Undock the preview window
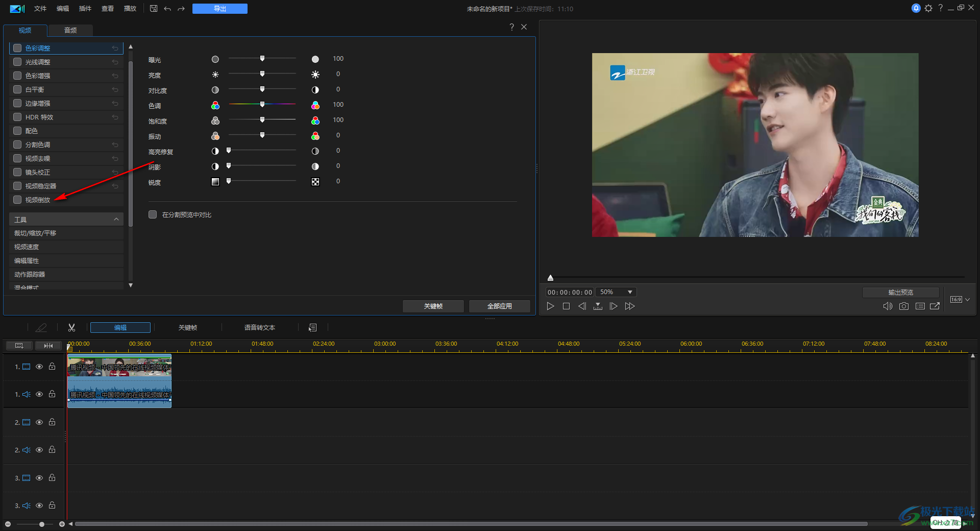 [x=935, y=306]
